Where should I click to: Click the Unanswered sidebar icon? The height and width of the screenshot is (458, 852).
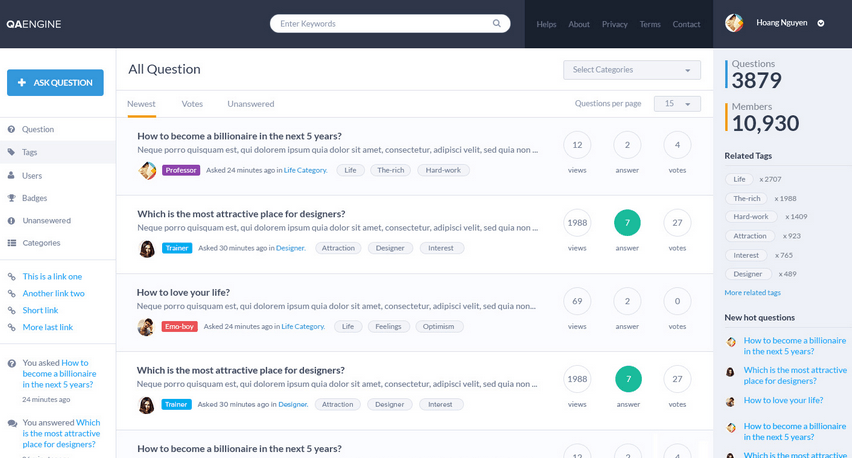point(11,221)
